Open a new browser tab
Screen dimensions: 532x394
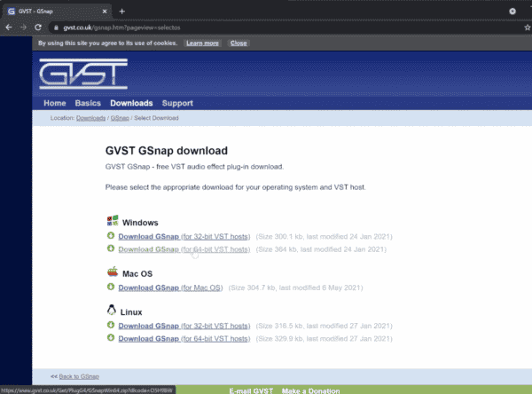pyautogui.click(x=122, y=12)
